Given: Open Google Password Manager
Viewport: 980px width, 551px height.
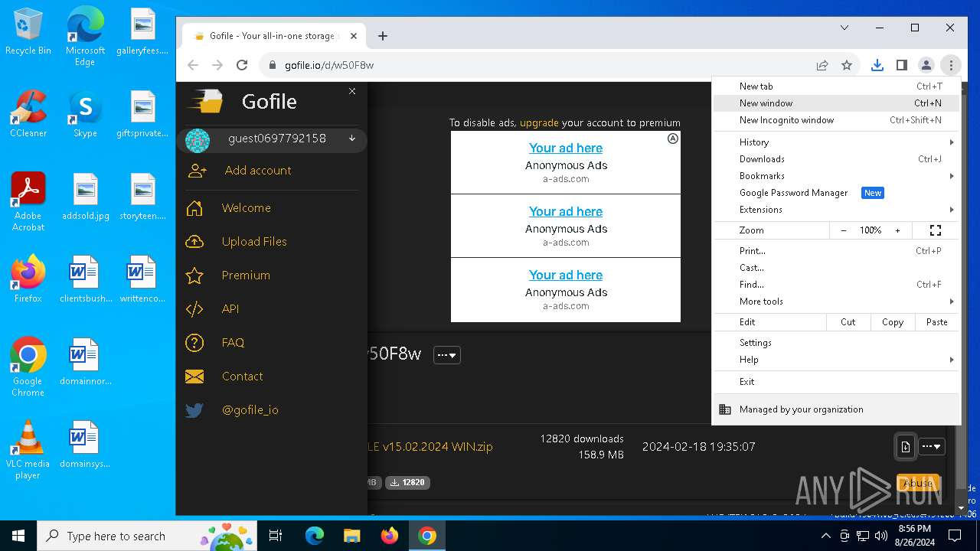Looking at the screenshot, I should [837, 193].
